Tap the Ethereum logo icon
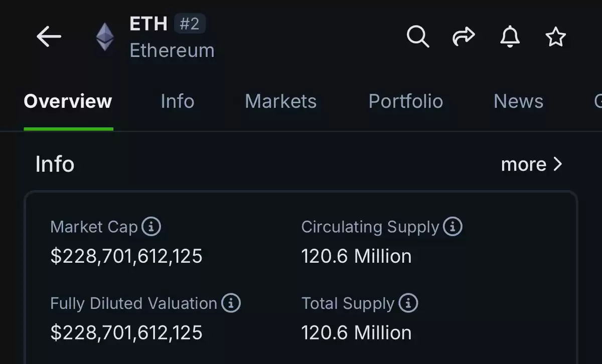This screenshot has height=364, width=602. tap(105, 37)
